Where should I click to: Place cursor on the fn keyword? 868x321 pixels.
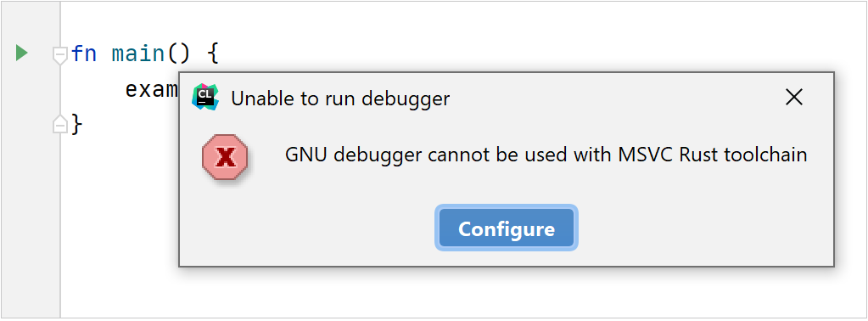coord(84,54)
